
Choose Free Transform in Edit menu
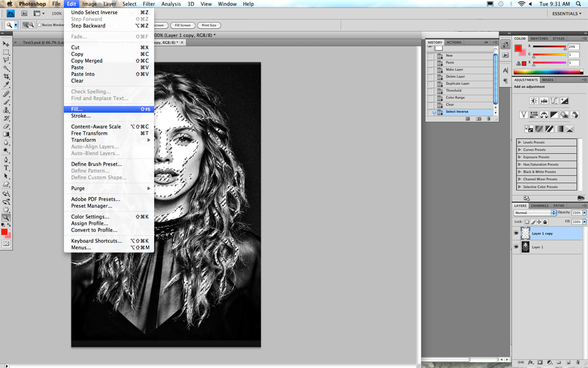[109, 133]
